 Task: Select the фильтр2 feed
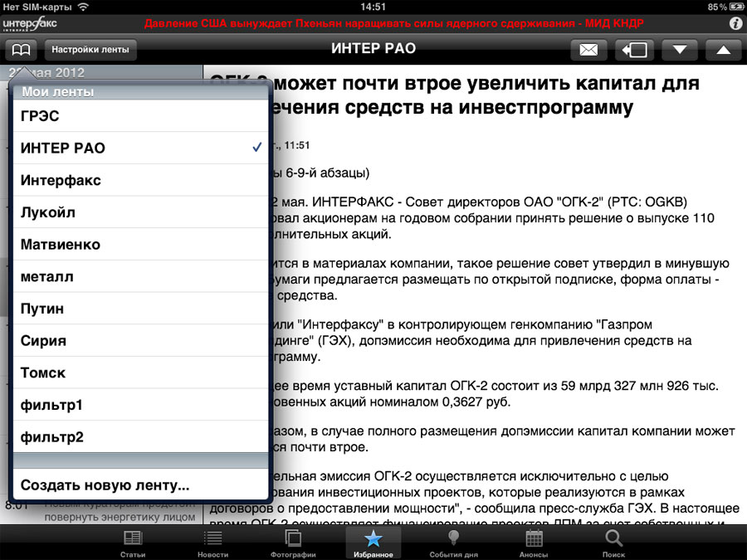[x=140, y=437]
